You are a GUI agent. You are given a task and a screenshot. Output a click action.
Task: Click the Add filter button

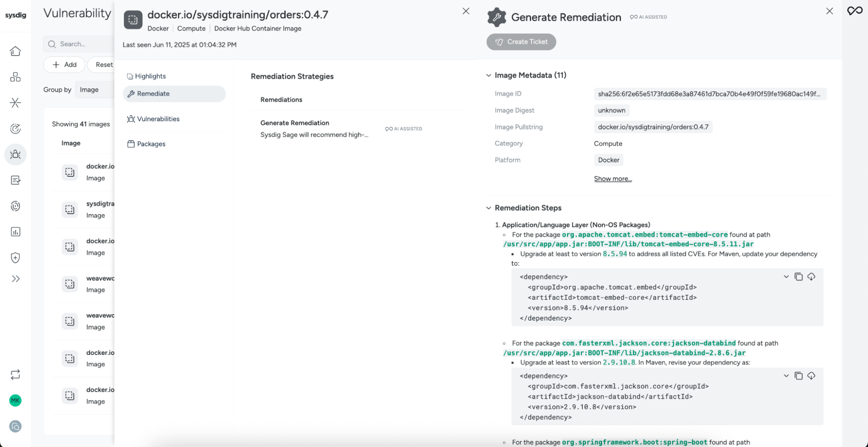(x=64, y=65)
